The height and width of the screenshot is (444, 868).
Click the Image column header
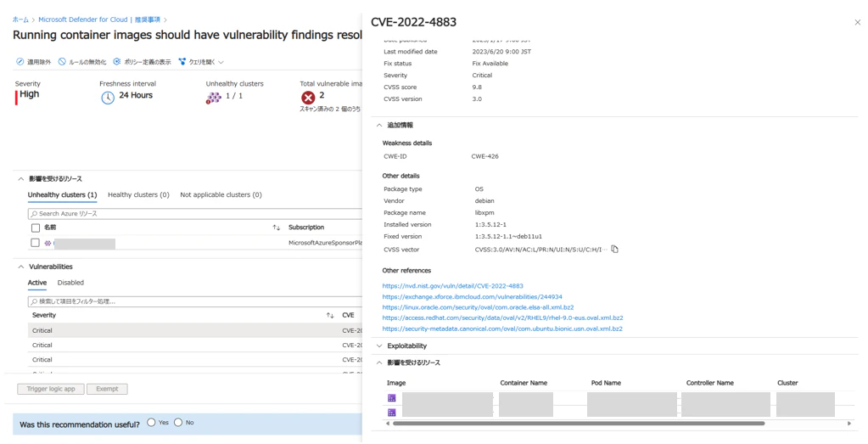click(x=396, y=383)
